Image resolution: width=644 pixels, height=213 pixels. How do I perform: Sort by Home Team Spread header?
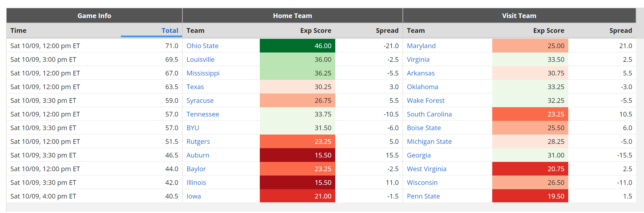click(x=387, y=31)
